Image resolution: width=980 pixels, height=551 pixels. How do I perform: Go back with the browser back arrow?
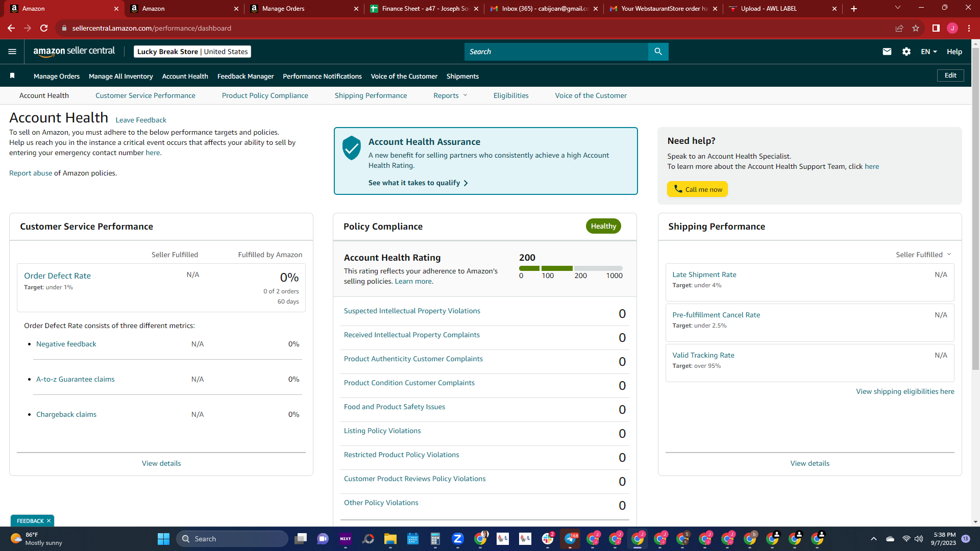(11, 28)
